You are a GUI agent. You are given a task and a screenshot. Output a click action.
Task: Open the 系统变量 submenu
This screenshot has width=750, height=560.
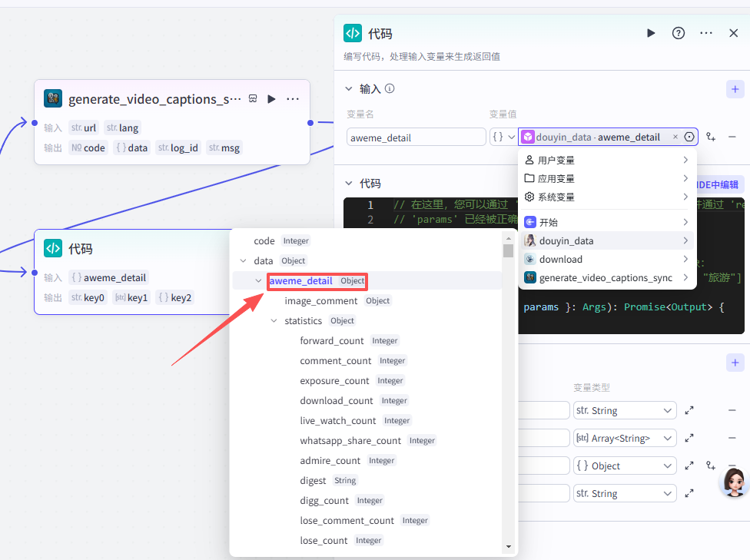point(606,197)
